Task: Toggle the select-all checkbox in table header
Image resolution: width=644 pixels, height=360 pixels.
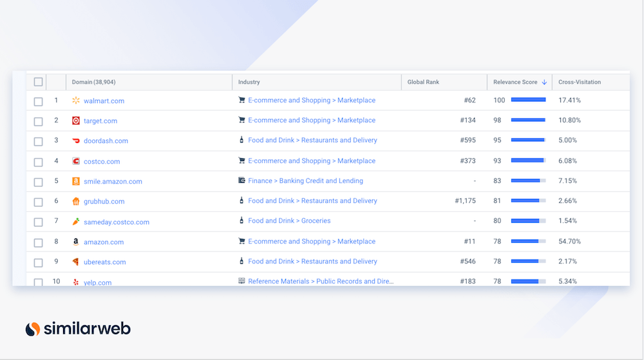Action: point(38,82)
